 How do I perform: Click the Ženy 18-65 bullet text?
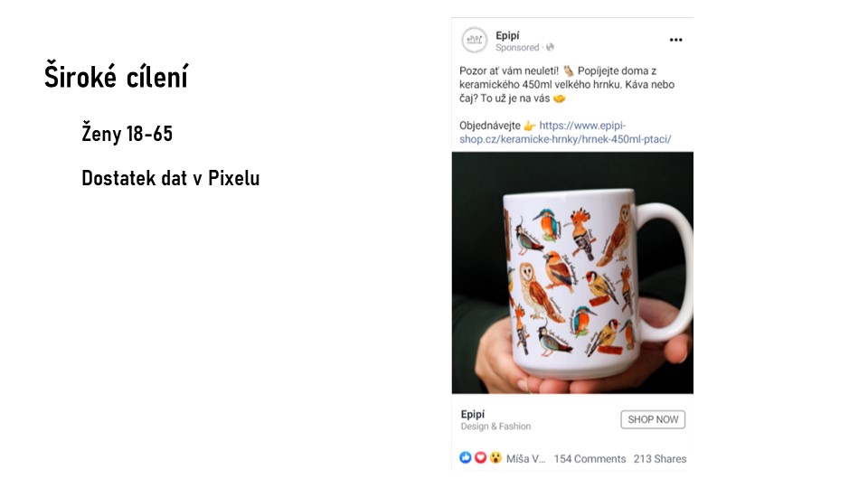tap(127, 134)
